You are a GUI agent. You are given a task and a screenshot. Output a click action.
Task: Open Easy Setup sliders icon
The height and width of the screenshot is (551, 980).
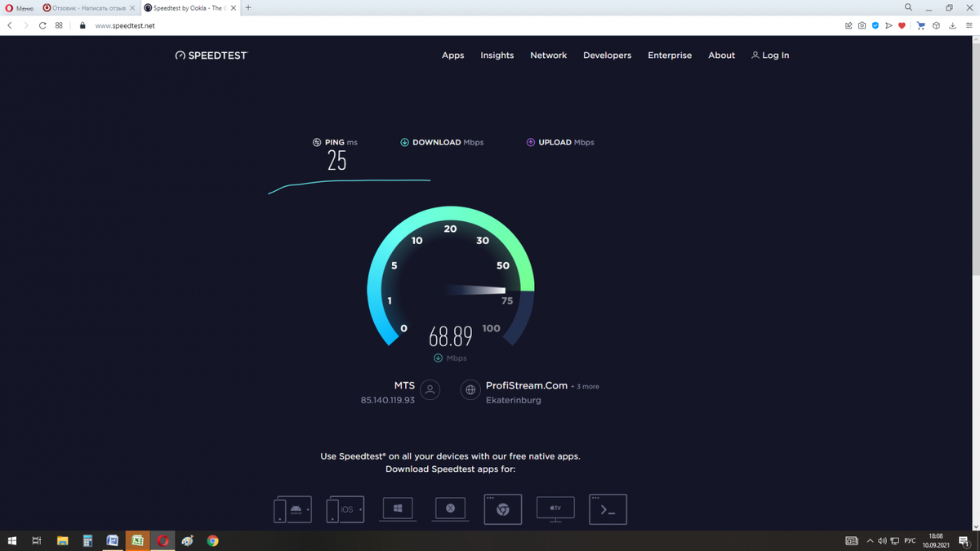pos(969,25)
